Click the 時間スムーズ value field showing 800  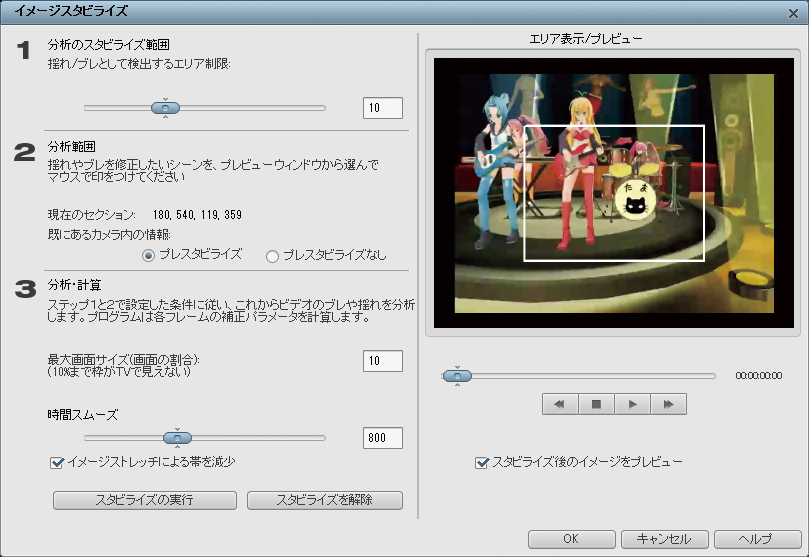coord(383,438)
